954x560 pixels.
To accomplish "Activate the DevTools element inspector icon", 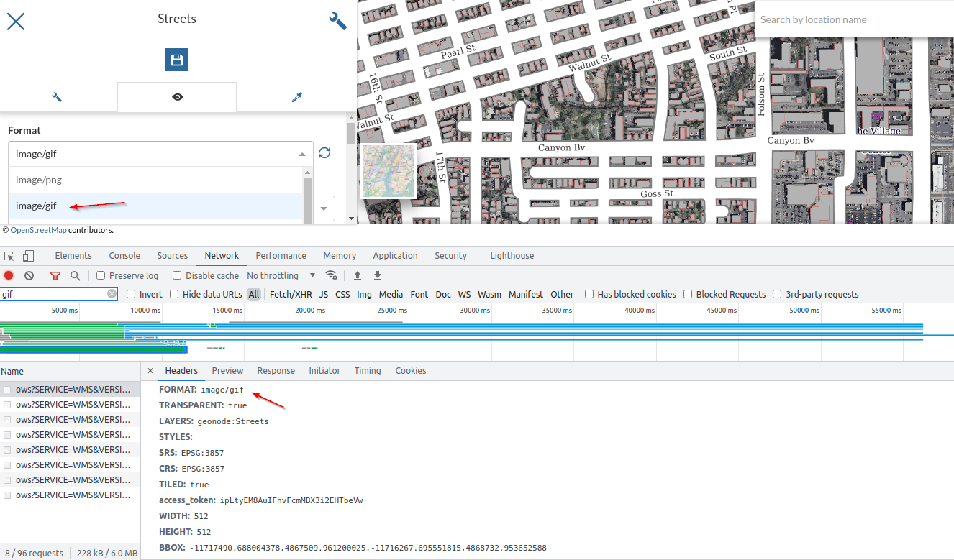I will click(x=9, y=256).
